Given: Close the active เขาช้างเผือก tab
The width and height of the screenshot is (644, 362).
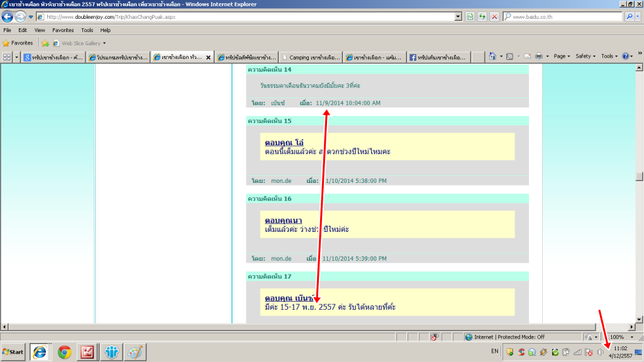Looking at the screenshot, I should pyautogui.click(x=208, y=57).
